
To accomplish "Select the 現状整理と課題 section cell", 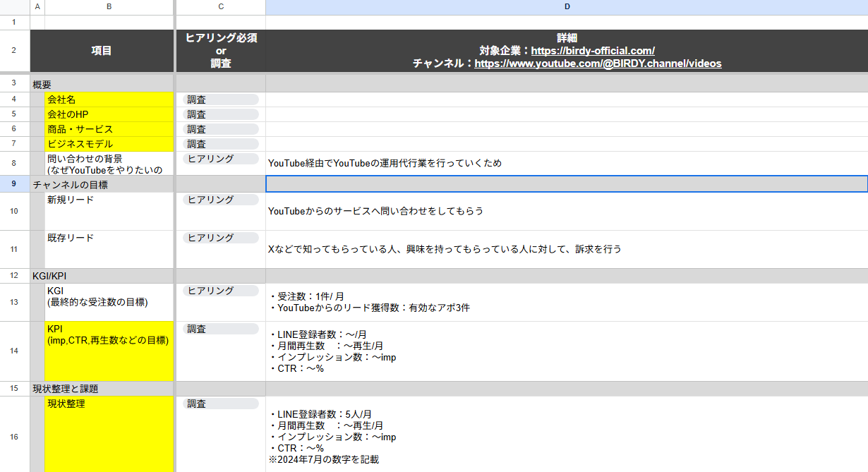I will (x=102, y=389).
